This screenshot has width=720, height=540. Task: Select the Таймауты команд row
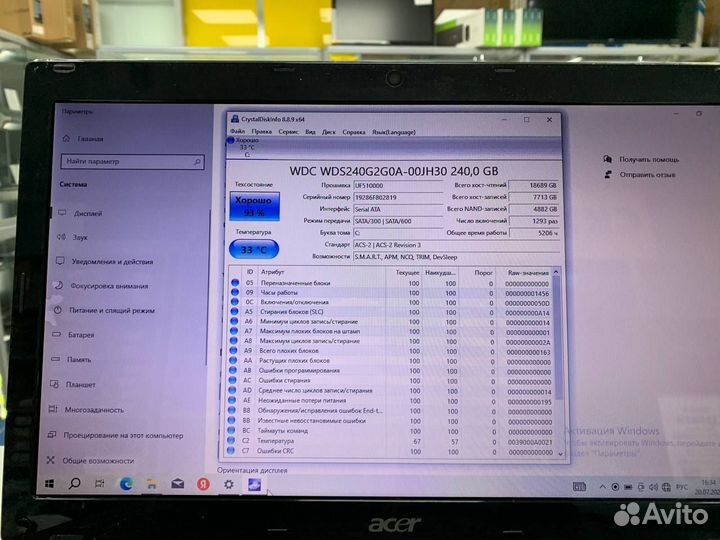coord(391,431)
